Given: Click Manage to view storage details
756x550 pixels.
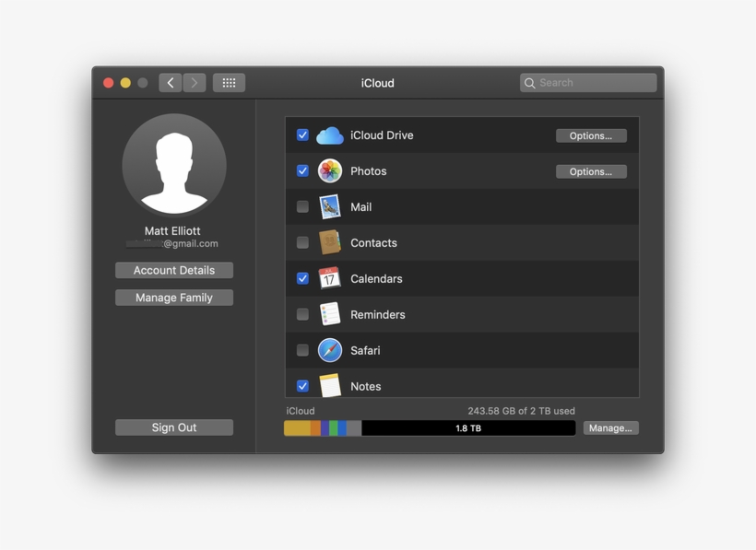Looking at the screenshot, I should pos(610,427).
